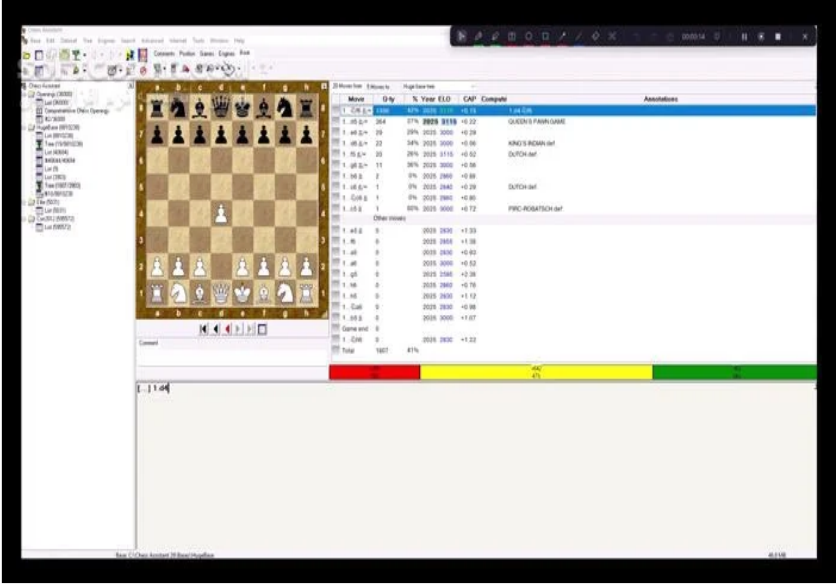836x584 pixels.
Task: Collapse the Openings (36000) tree node
Action: [x=25, y=94]
